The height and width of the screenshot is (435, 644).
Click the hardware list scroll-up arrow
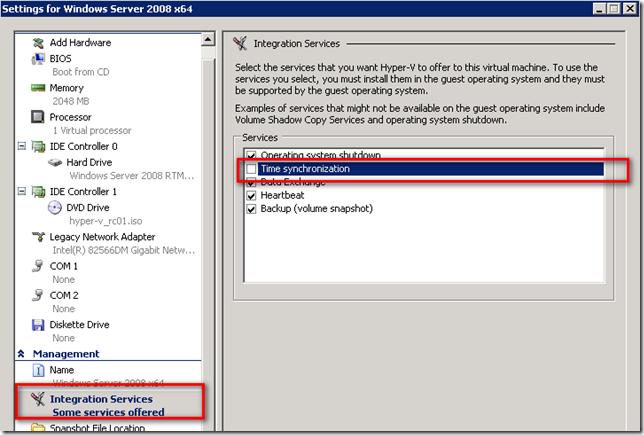coord(208,39)
